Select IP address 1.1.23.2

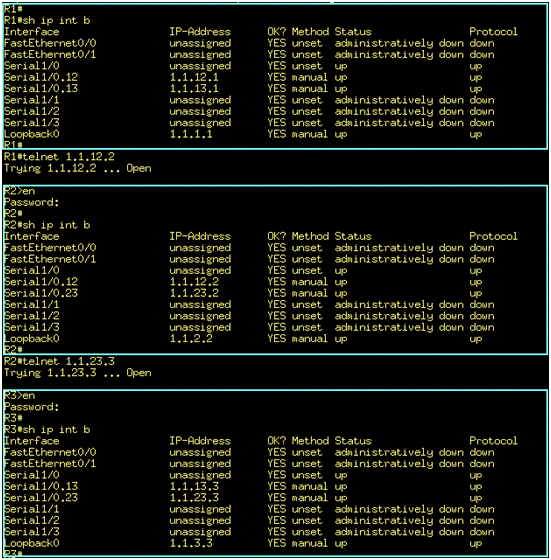point(194,293)
